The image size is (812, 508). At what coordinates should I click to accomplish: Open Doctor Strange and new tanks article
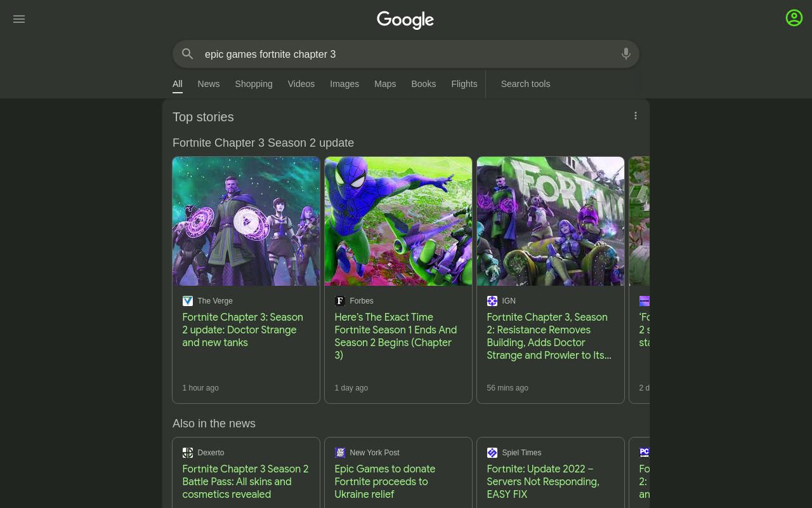[243, 330]
